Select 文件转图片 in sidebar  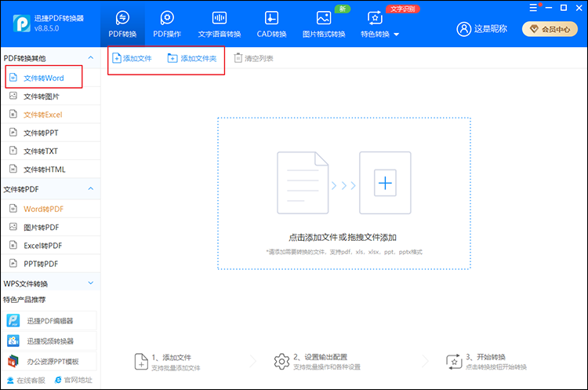pyautogui.click(x=51, y=97)
